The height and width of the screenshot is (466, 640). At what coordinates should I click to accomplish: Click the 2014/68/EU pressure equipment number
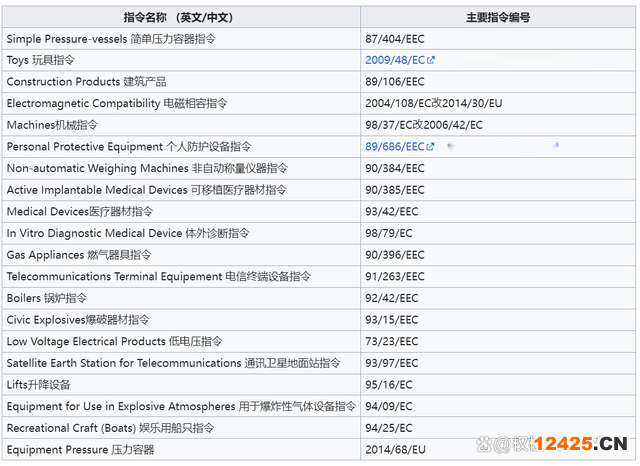tap(394, 450)
